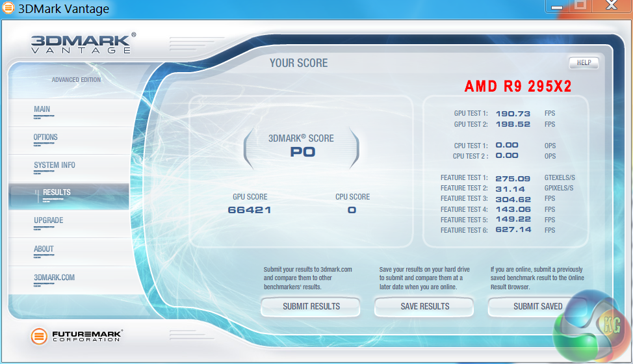This screenshot has width=633, height=364.
Task: Maximize the 3DMark Vantage window
Action: [580, 5]
